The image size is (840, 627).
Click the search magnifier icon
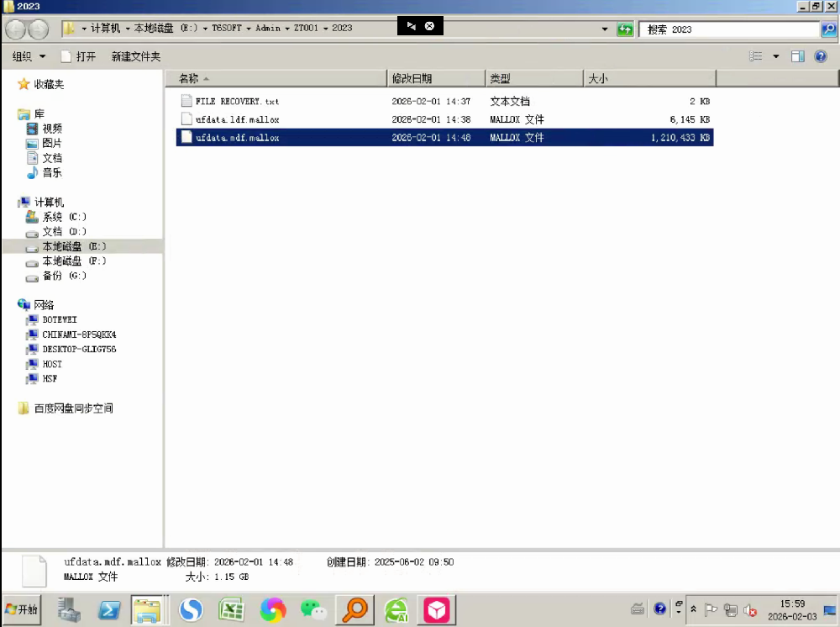pyautogui.click(x=828, y=29)
